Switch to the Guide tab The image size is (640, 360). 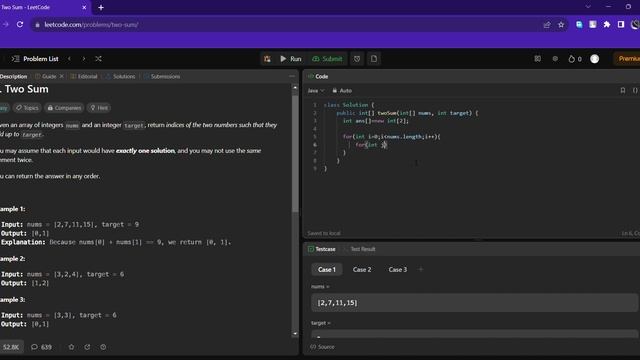(46, 76)
